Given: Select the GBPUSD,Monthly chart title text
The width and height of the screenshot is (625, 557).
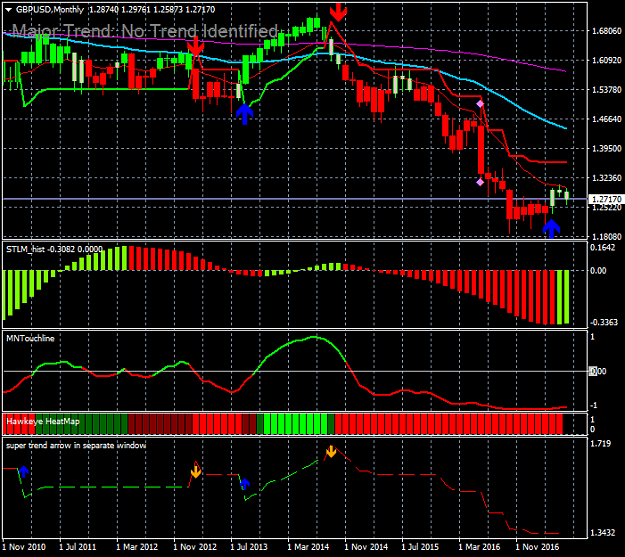Looking at the screenshot, I should coord(49,10).
